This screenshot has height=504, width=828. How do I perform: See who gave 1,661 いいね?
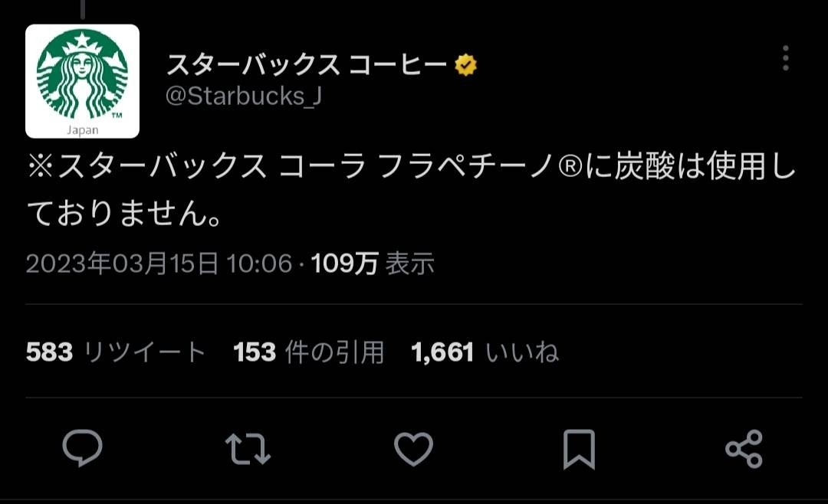tap(485, 352)
